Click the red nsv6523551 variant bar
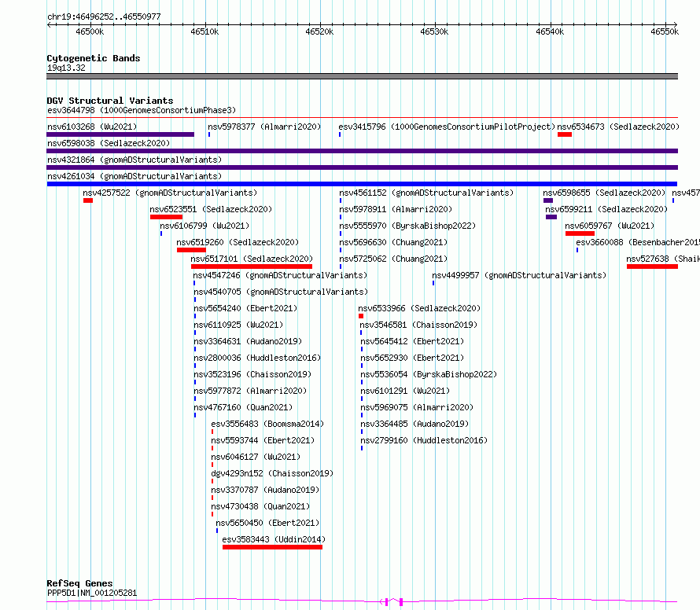This screenshot has width=700, height=610. [x=166, y=217]
